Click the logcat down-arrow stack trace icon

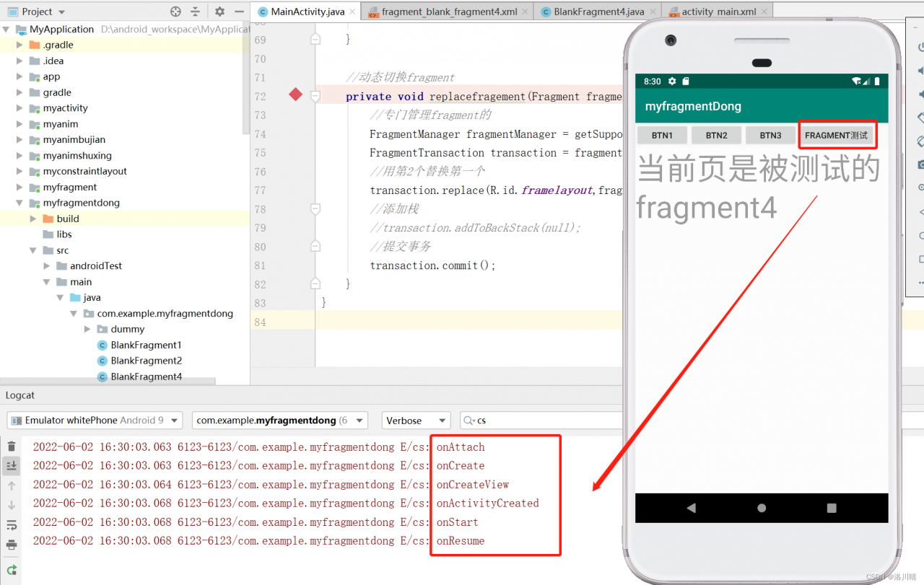[11, 506]
